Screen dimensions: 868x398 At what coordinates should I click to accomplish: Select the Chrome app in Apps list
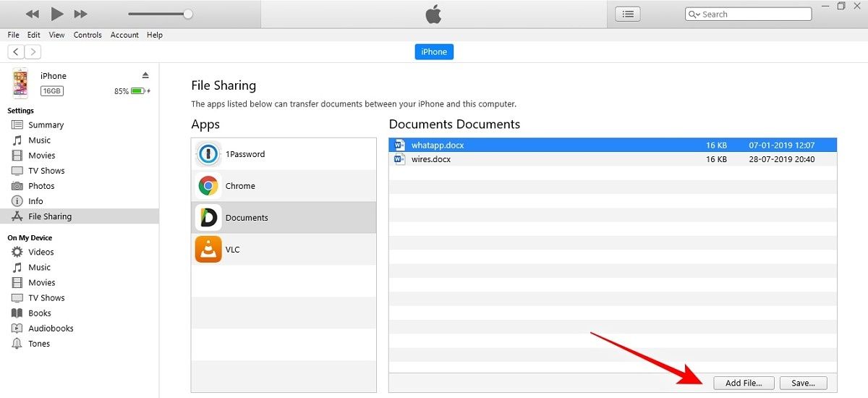click(x=240, y=186)
